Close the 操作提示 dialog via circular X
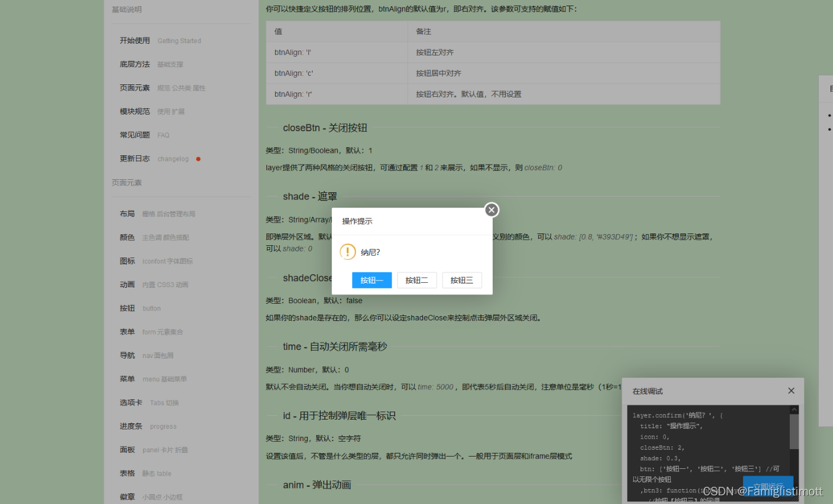The width and height of the screenshot is (833, 504). (491, 209)
